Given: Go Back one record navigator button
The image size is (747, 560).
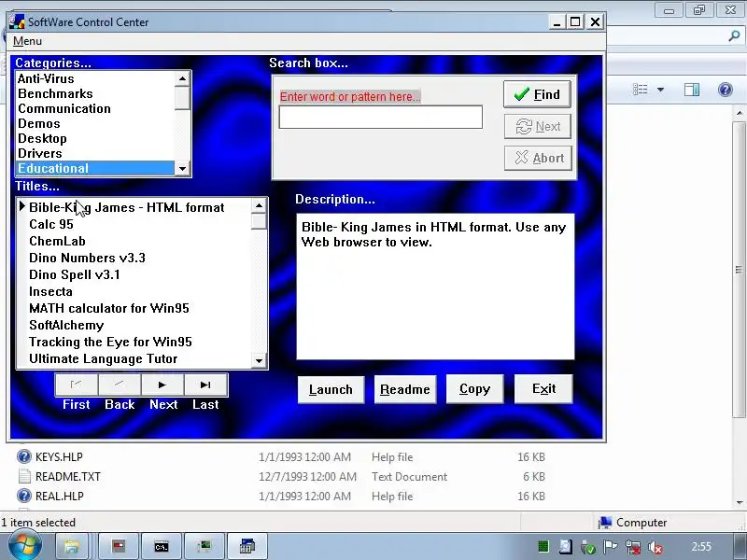Looking at the screenshot, I should (x=120, y=385).
